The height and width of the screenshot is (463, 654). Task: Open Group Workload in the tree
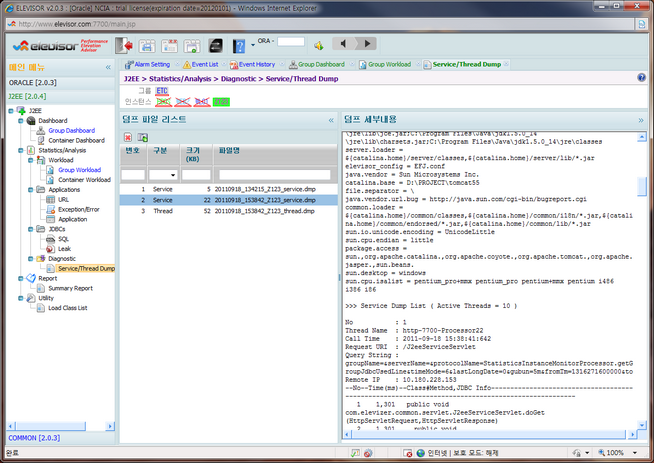pyautogui.click(x=79, y=170)
